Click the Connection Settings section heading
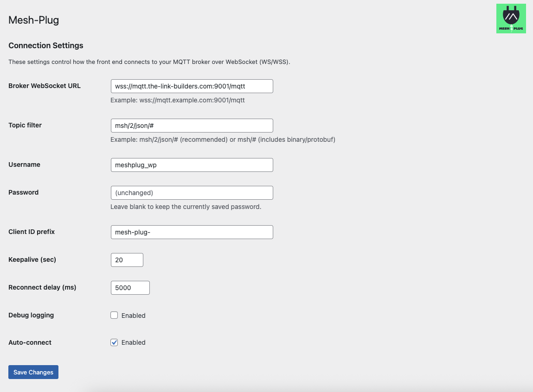533x392 pixels. click(45, 45)
